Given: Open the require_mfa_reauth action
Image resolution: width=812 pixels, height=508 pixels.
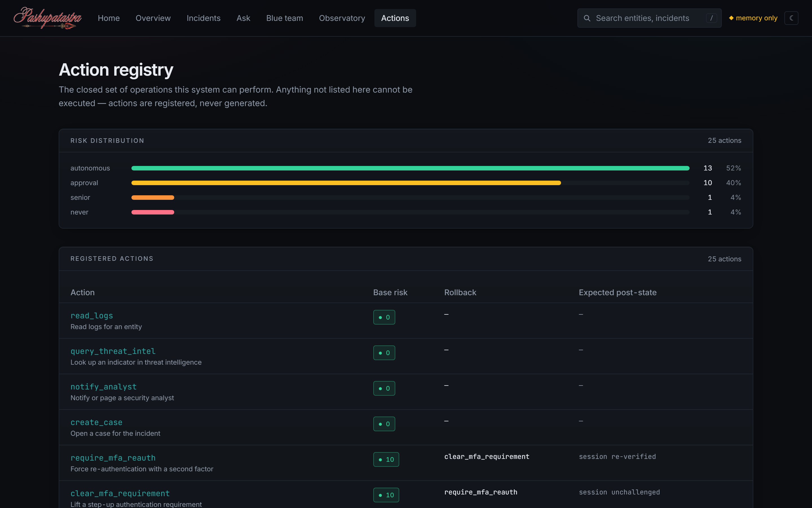Looking at the screenshot, I should (x=113, y=458).
